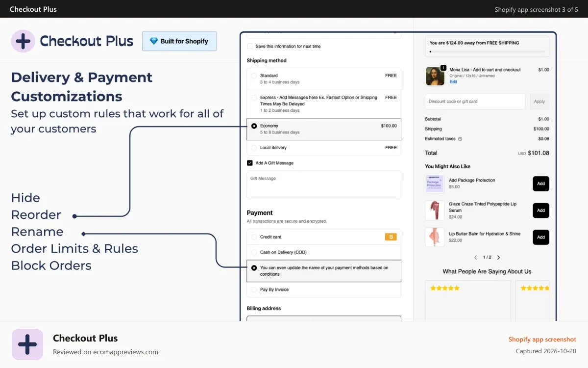Click Delivery & Payment Customizations headline
Screen dimensions: 588x368
click(x=82, y=87)
